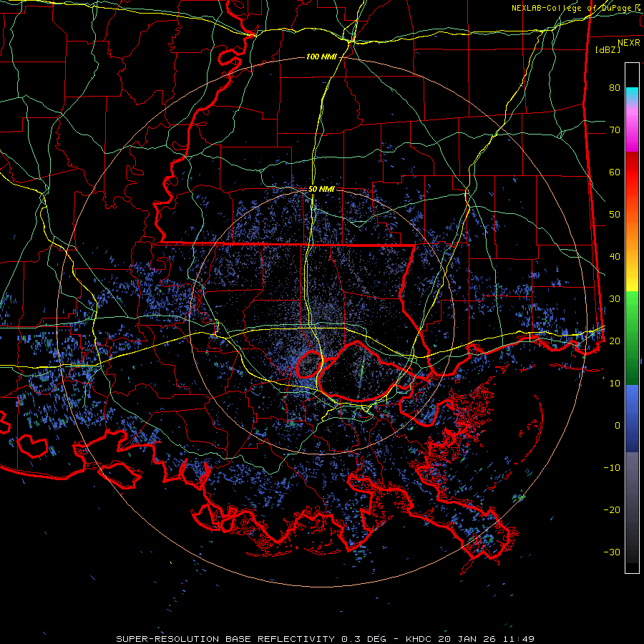Click the 10 value on the dBZ scale
Image resolution: width=644 pixels, height=644 pixels.
click(x=615, y=384)
